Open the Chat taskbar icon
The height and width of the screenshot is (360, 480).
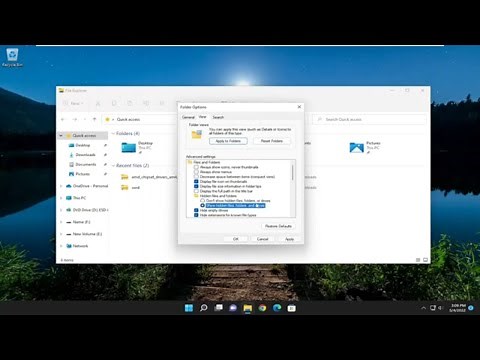click(233, 308)
